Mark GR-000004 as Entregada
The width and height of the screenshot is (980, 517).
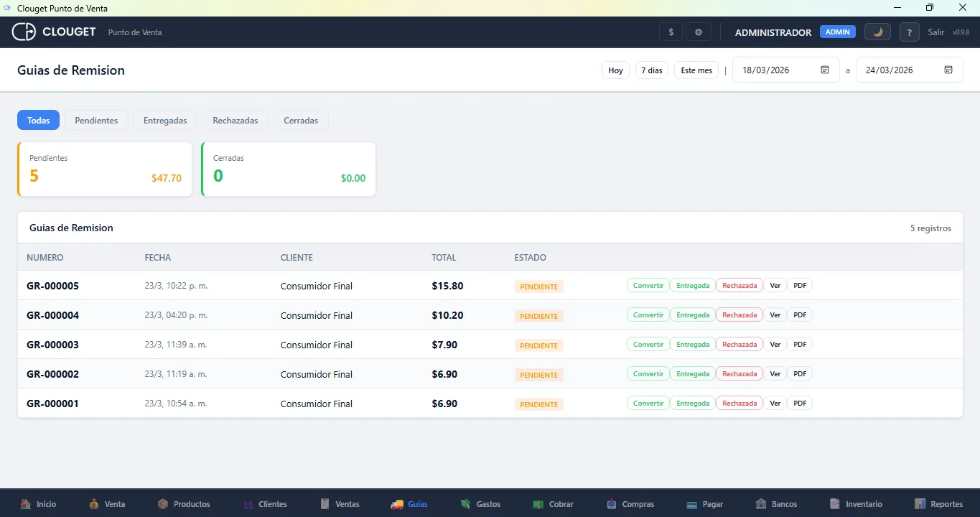click(693, 315)
